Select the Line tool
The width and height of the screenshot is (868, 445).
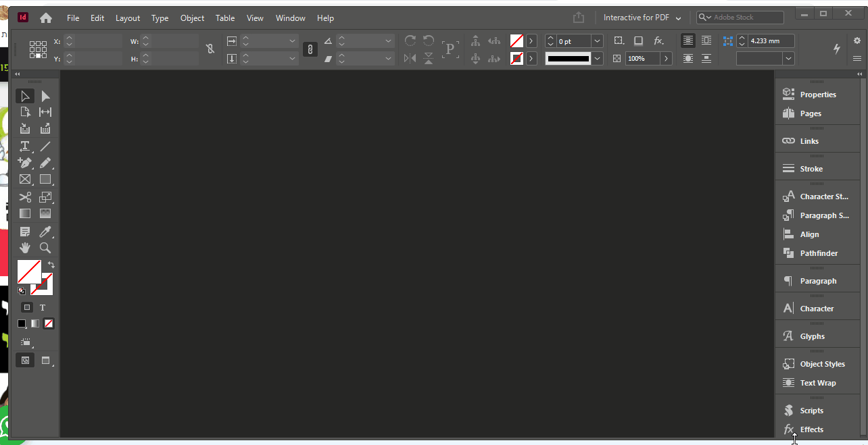(x=45, y=146)
